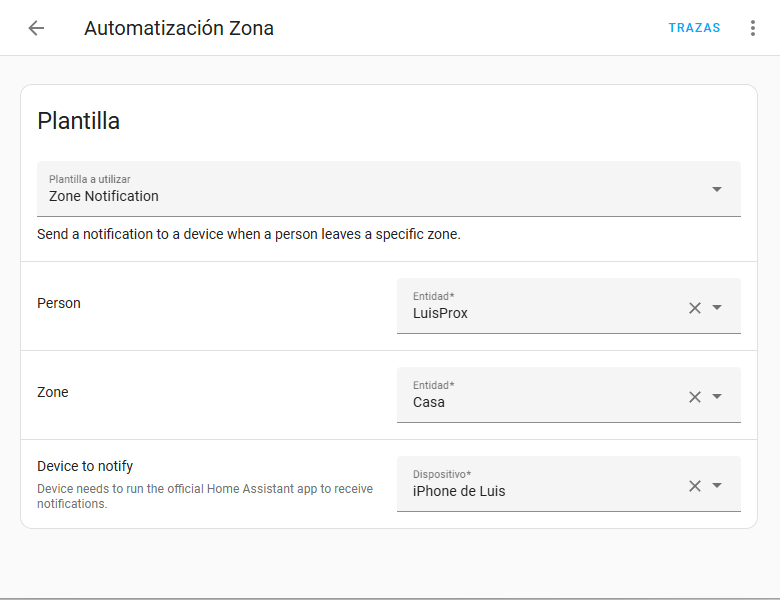This screenshot has height=600, width=780.
Task: Click the Automatización Zona page title
Action: (x=179, y=28)
